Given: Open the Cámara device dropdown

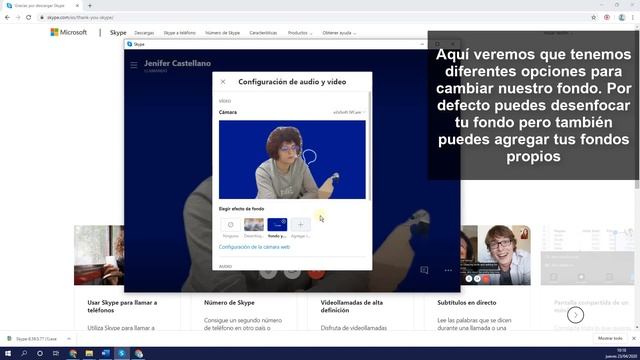Looking at the screenshot, I should tap(349, 112).
